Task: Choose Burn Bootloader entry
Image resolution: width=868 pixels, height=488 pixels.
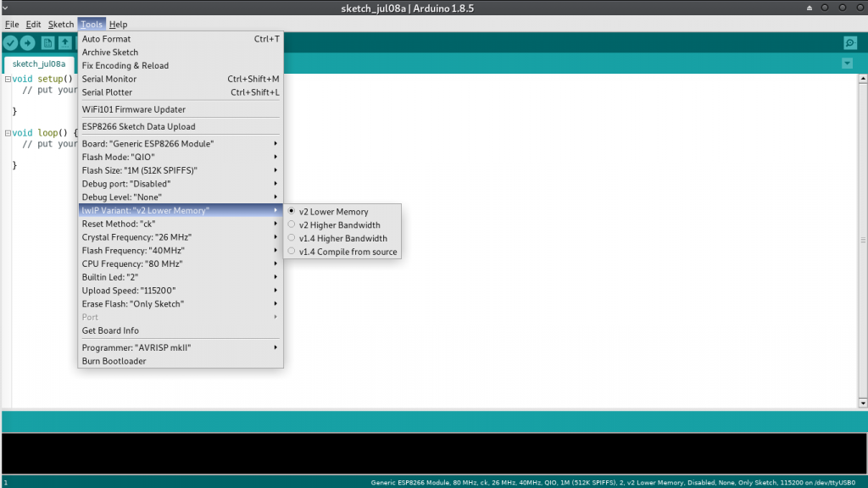Action: [181, 361]
